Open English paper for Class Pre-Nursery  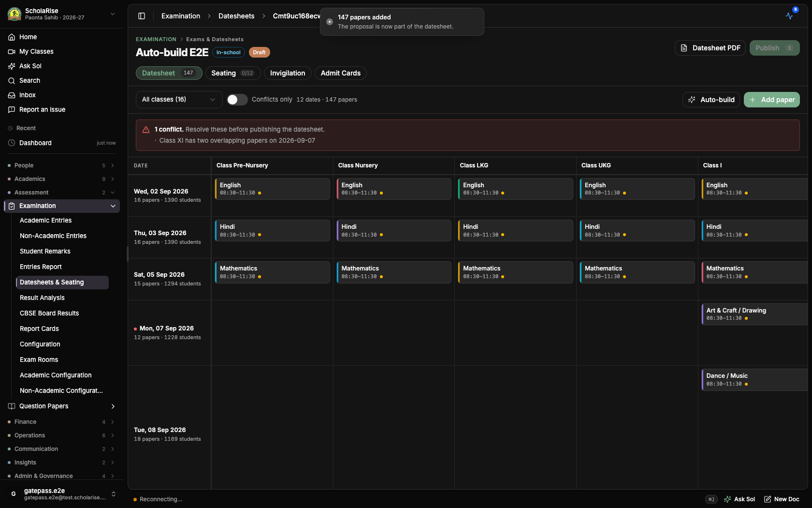click(272, 189)
